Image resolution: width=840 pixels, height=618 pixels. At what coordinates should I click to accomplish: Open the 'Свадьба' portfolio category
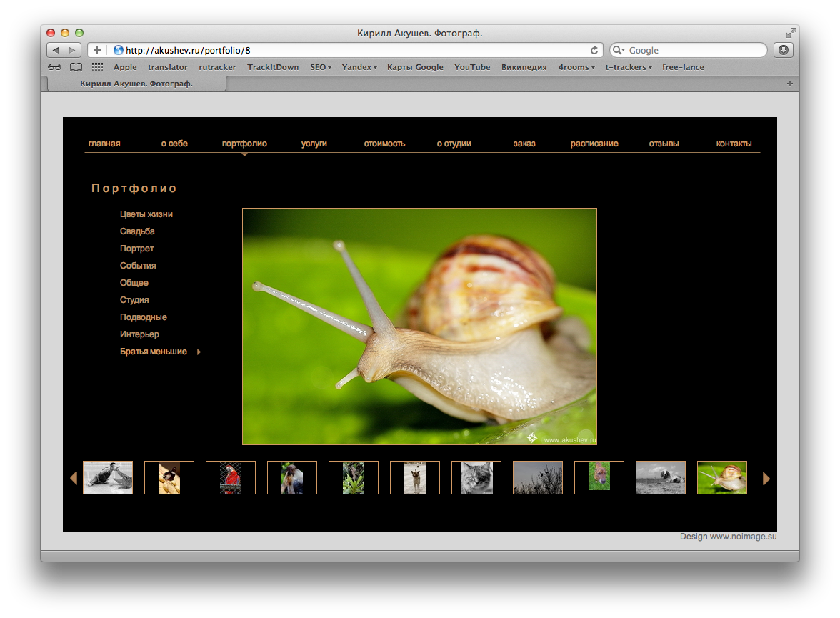coord(137,231)
